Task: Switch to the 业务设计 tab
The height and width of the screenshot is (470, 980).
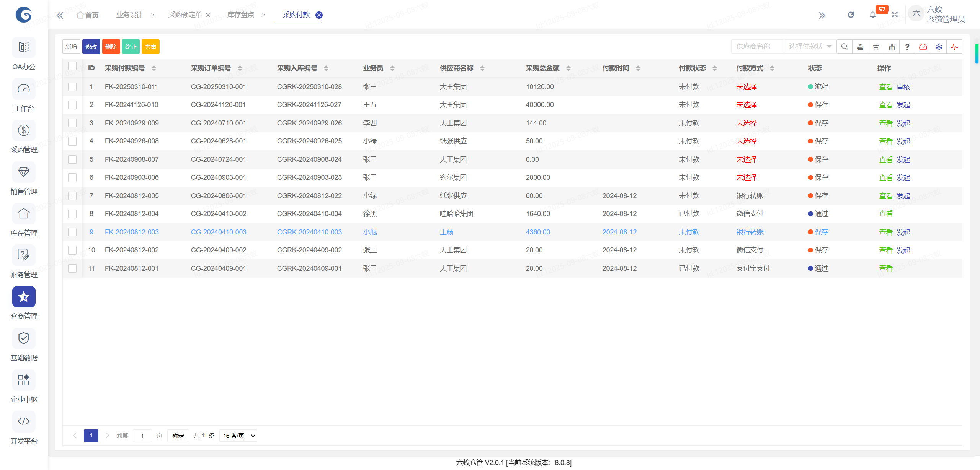Action: 129,15
